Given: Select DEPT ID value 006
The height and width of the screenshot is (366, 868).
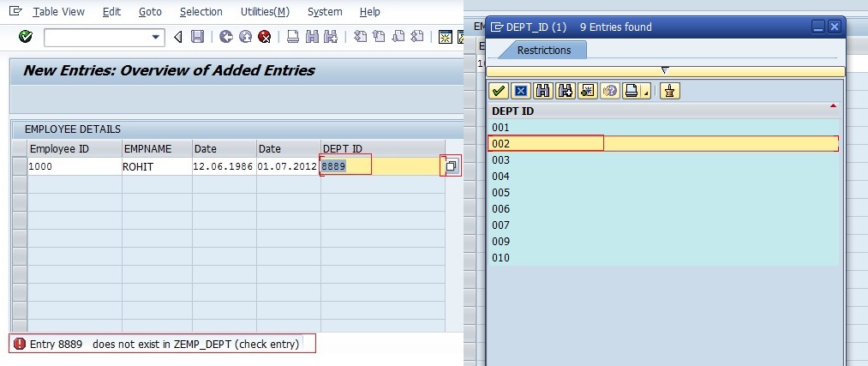Looking at the screenshot, I should pos(664,209).
